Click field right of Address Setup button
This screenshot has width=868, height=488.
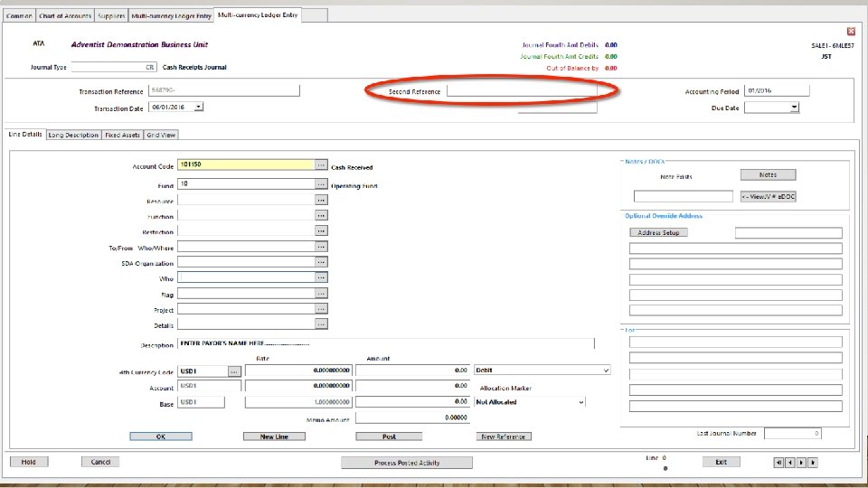coord(788,233)
